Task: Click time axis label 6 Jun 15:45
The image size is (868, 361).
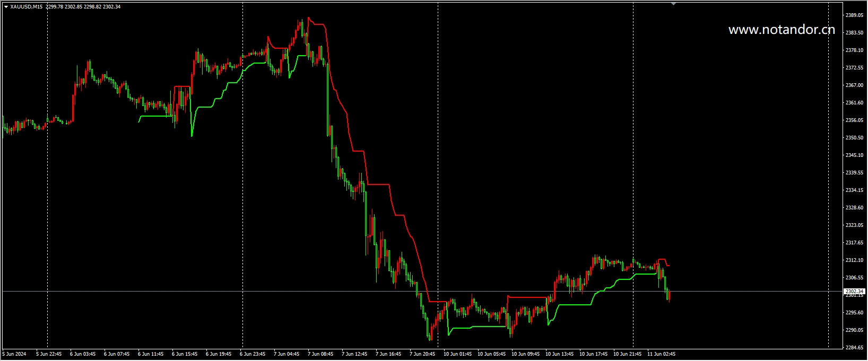Action: (185, 354)
